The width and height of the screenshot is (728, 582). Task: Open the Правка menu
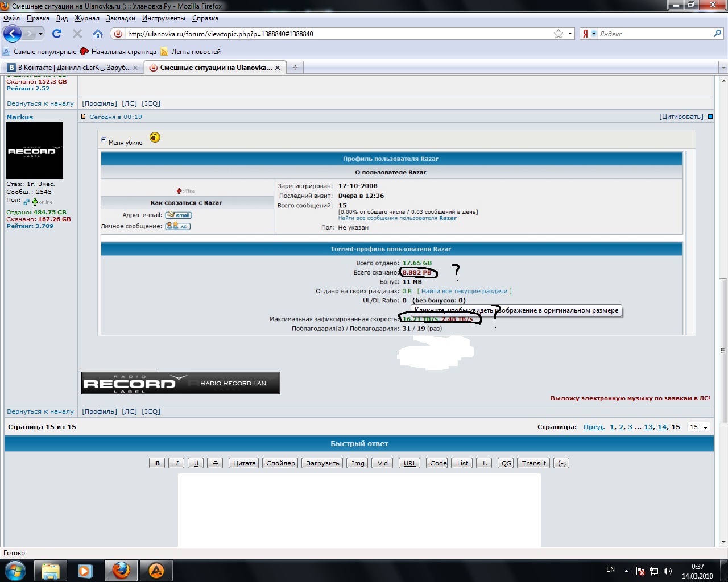(38, 18)
